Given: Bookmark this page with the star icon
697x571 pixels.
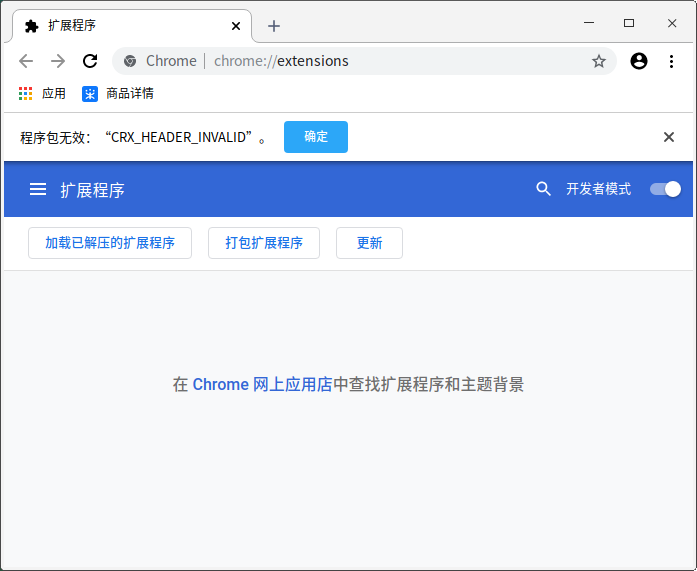Looking at the screenshot, I should (x=599, y=61).
